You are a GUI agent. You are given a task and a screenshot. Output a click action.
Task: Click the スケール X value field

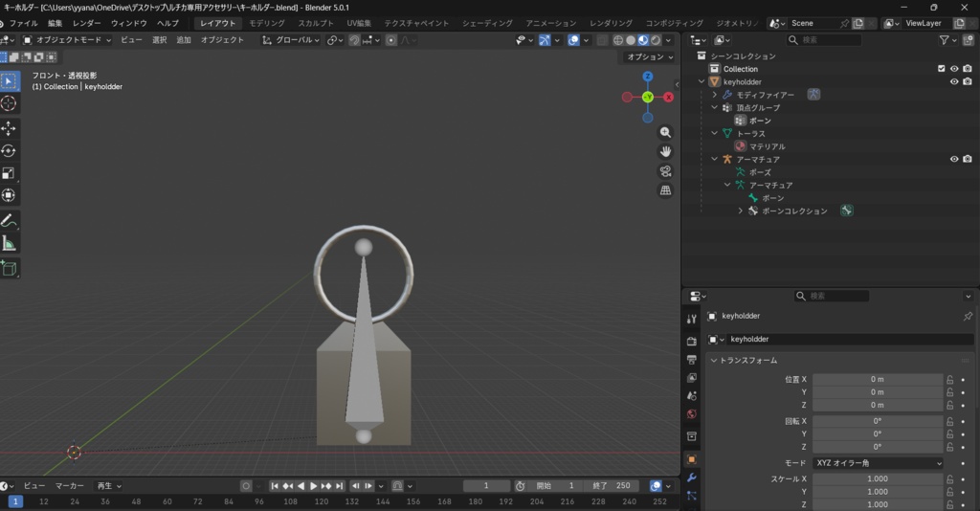(878, 479)
